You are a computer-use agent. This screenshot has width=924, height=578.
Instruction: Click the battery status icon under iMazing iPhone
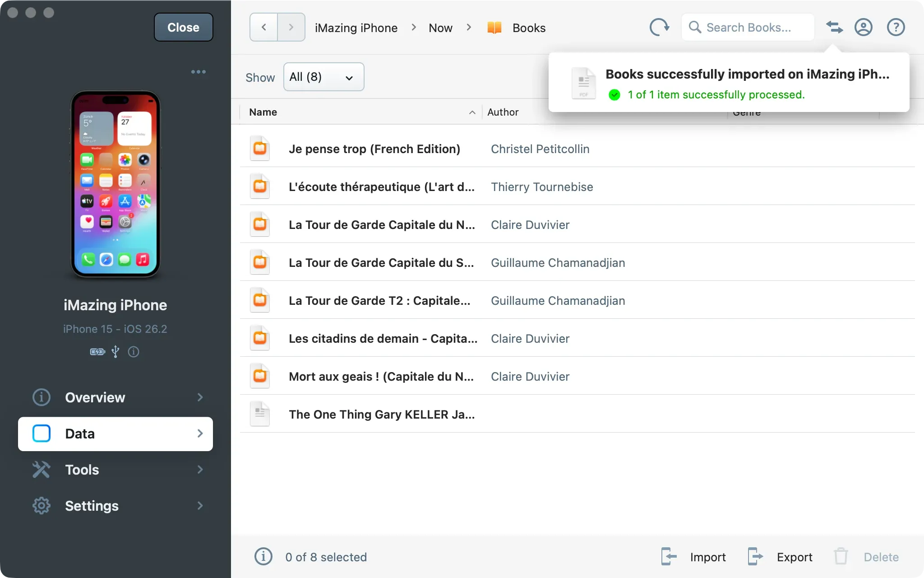coord(97,352)
